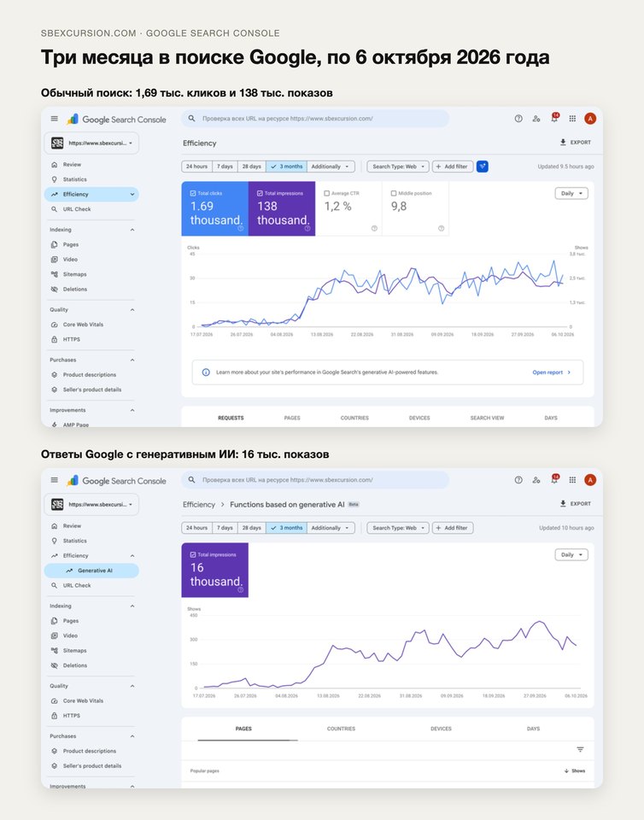Toggle the Total clicks checkbox card
644x820 pixels.
pos(193,193)
